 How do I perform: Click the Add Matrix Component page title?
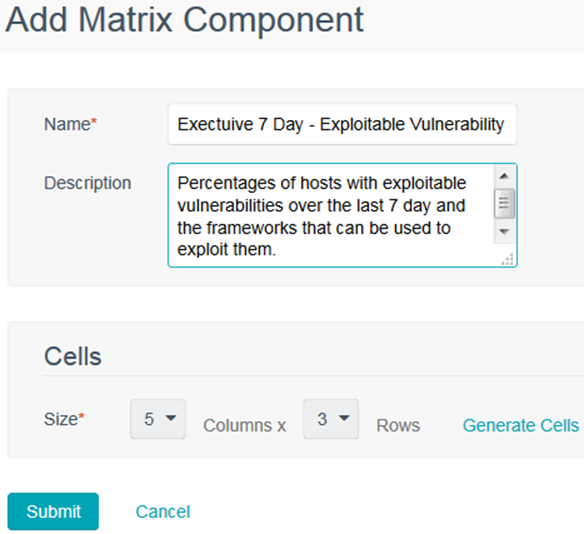coord(184,20)
